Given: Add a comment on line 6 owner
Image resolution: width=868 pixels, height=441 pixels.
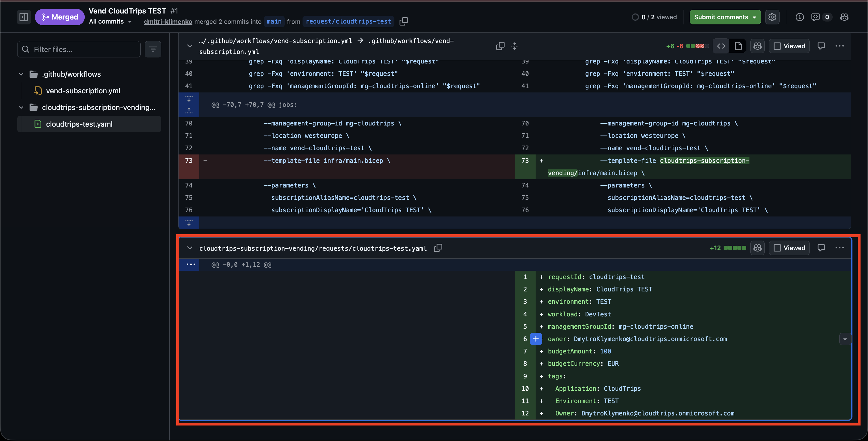Looking at the screenshot, I should coord(536,339).
